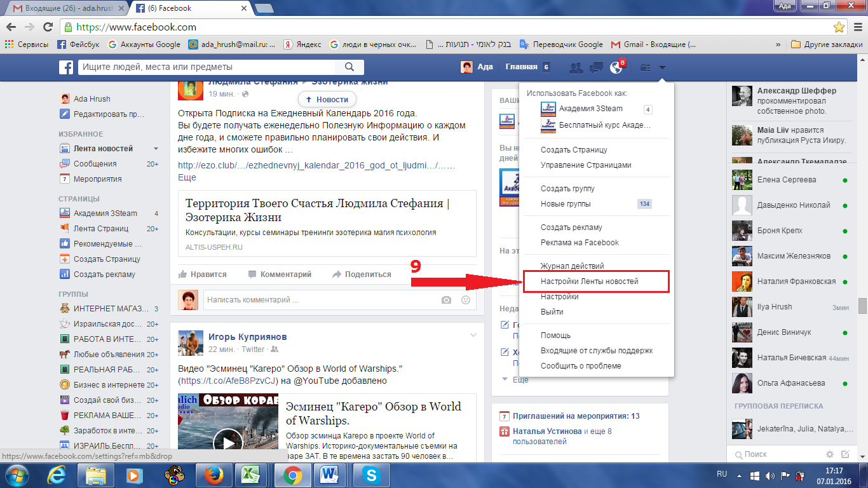Launch Firefox from the taskbar
868x488 pixels.
point(213,475)
